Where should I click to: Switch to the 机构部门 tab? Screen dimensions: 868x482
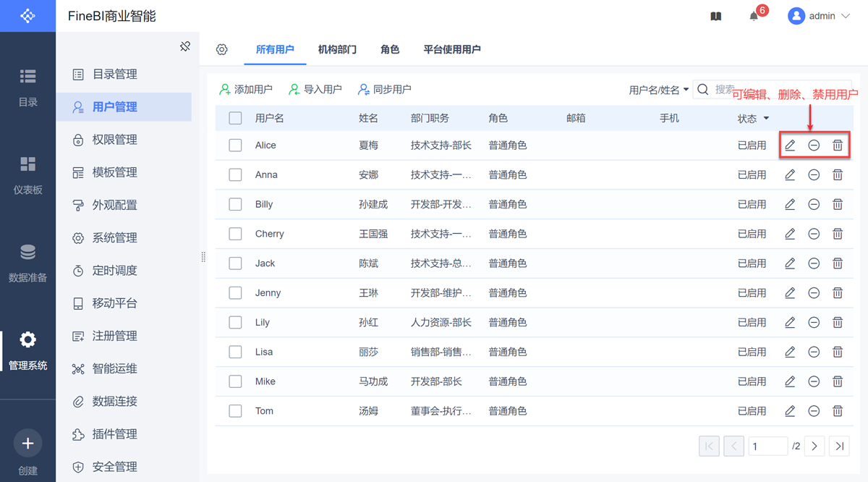(337, 50)
